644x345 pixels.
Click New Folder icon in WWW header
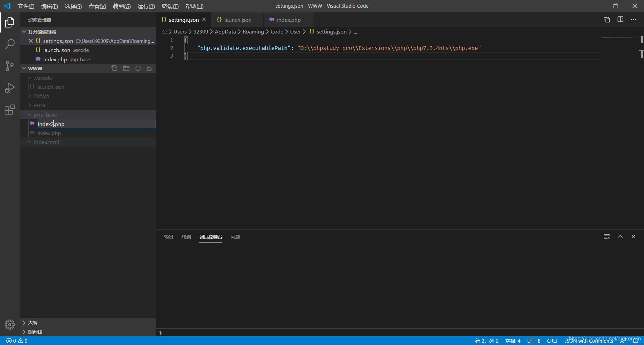tap(126, 68)
